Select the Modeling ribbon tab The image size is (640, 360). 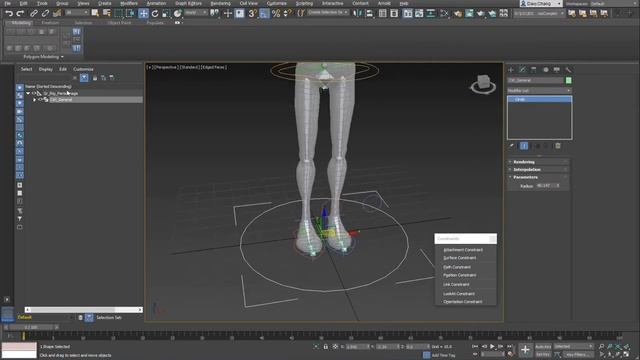(21, 23)
